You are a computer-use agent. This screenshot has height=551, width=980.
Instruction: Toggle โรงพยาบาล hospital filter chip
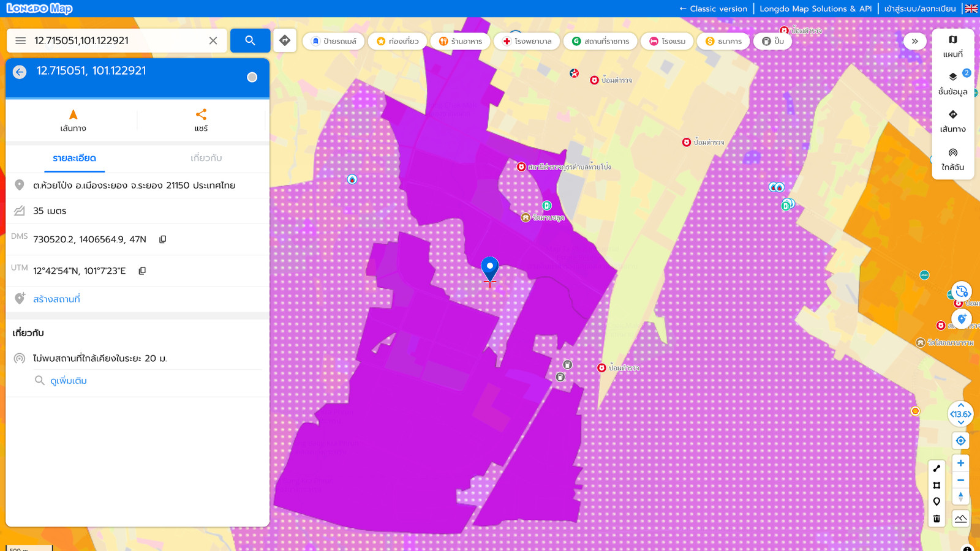point(527,41)
